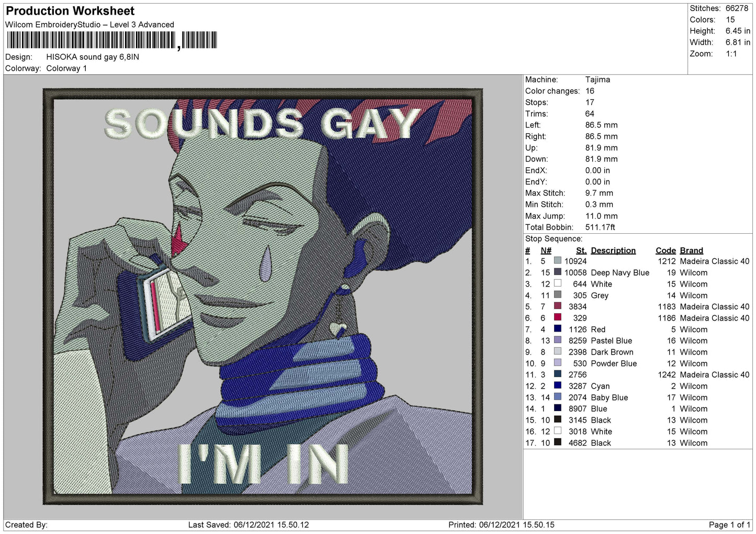Viewport: 756px width, 534px height.
Task: Click the Red thread color swatch
Action: click(x=558, y=329)
